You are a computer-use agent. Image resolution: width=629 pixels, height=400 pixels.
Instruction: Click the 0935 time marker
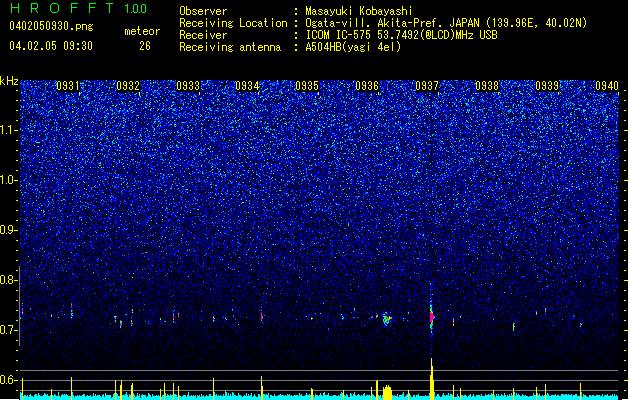pos(307,86)
